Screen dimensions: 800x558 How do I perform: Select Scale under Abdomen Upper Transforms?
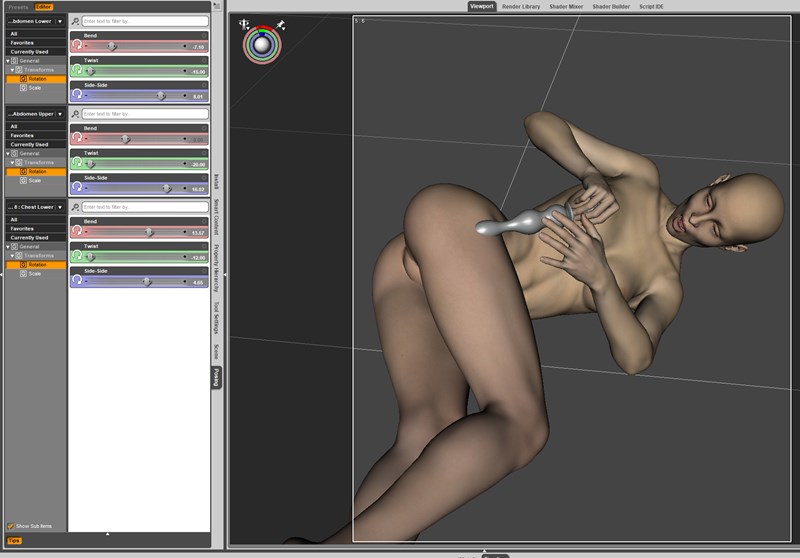[35, 181]
